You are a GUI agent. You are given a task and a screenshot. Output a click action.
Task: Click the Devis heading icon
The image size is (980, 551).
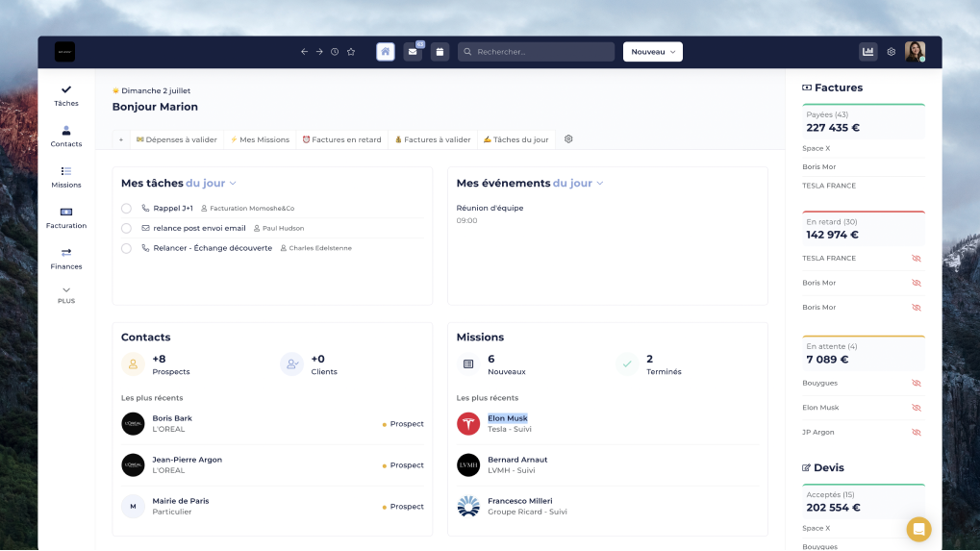pos(806,468)
